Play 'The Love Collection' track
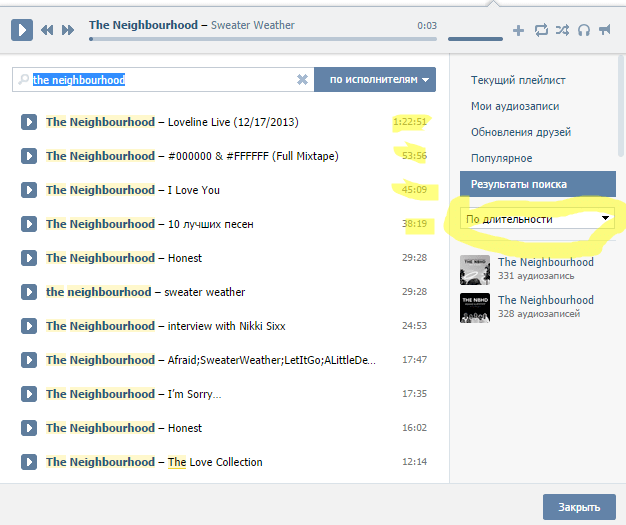This screenshot has width=626, height=525. click(x=29, y=462)
